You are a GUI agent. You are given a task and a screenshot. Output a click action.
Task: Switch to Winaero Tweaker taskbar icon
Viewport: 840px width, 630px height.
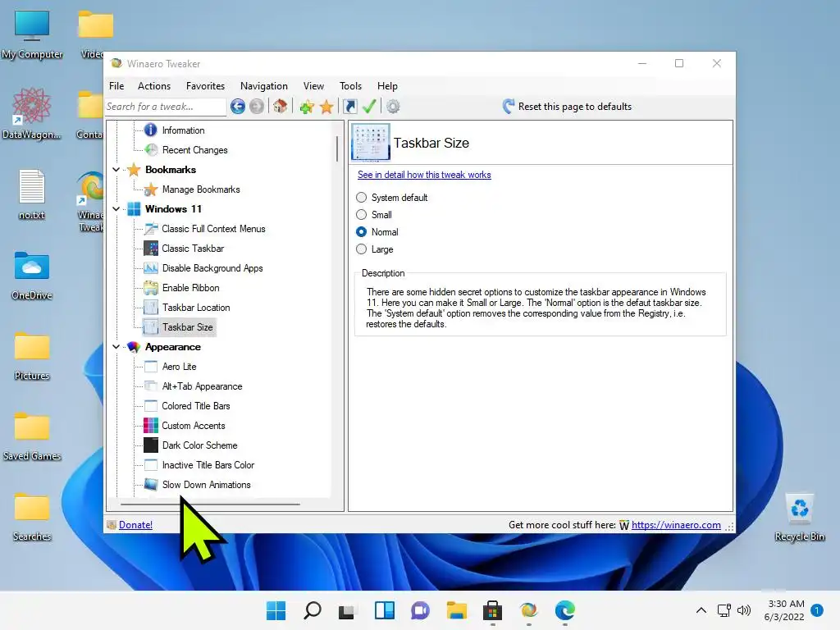coord(529,610)
